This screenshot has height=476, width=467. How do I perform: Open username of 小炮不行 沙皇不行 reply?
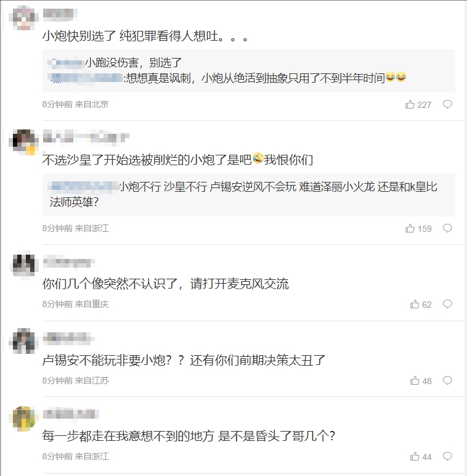click(85, 186)
